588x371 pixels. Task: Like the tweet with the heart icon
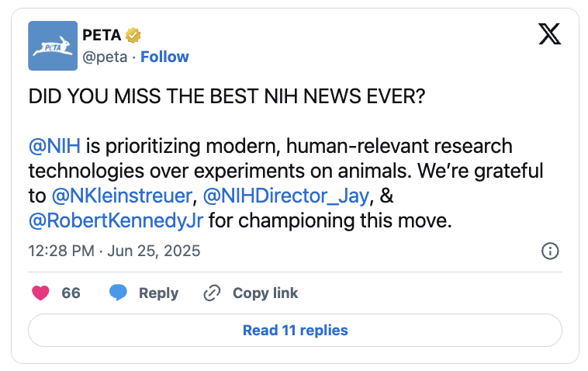click(x=40, y=293)
